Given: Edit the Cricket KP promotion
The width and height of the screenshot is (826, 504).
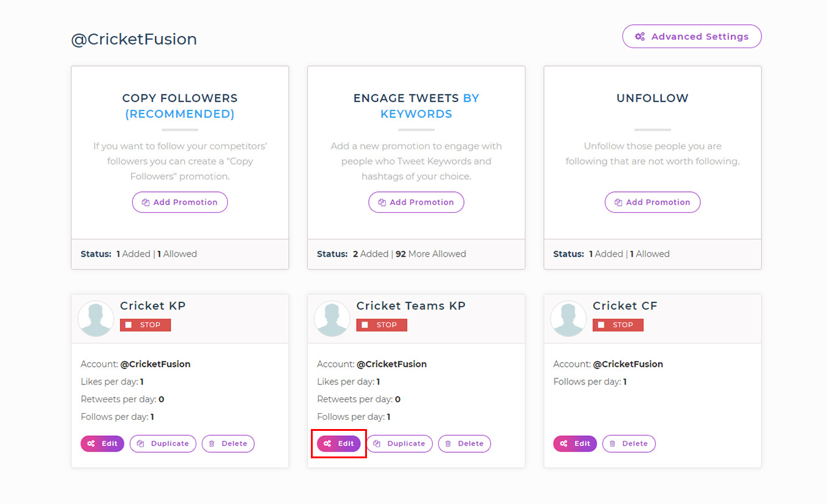Looking at the screenshot, I should pos(102,444).
